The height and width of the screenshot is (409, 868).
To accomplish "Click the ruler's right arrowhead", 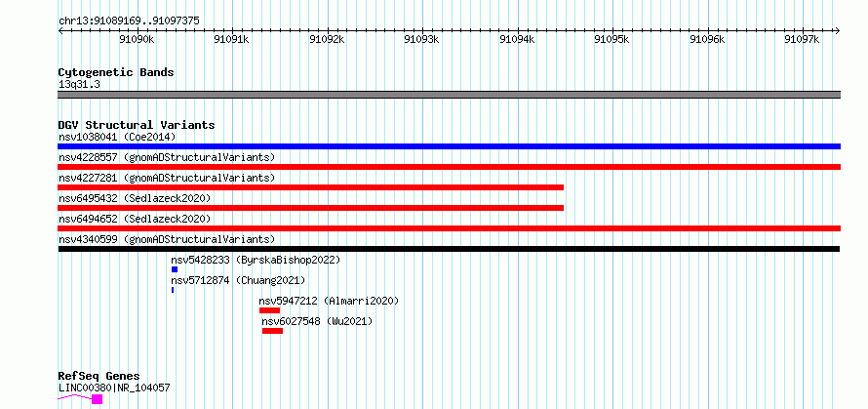I will pyautogui.click(x=837, y=30).
